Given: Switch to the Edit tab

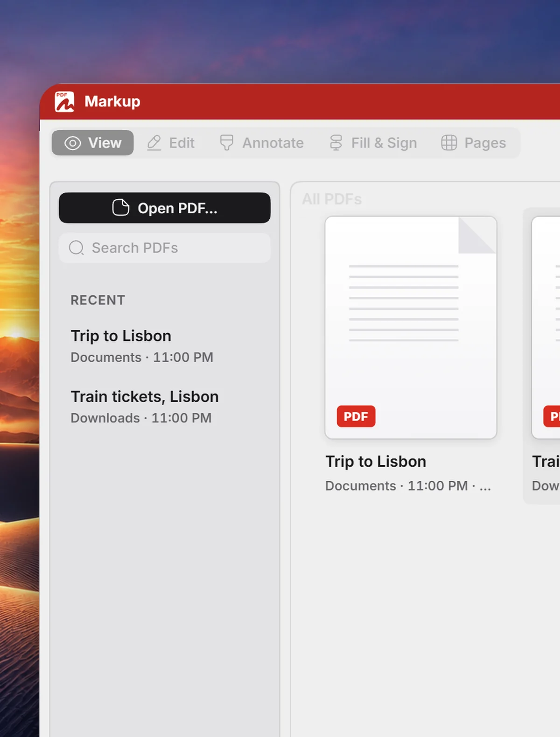Looking at the screenshot, I should coord(170,143).
